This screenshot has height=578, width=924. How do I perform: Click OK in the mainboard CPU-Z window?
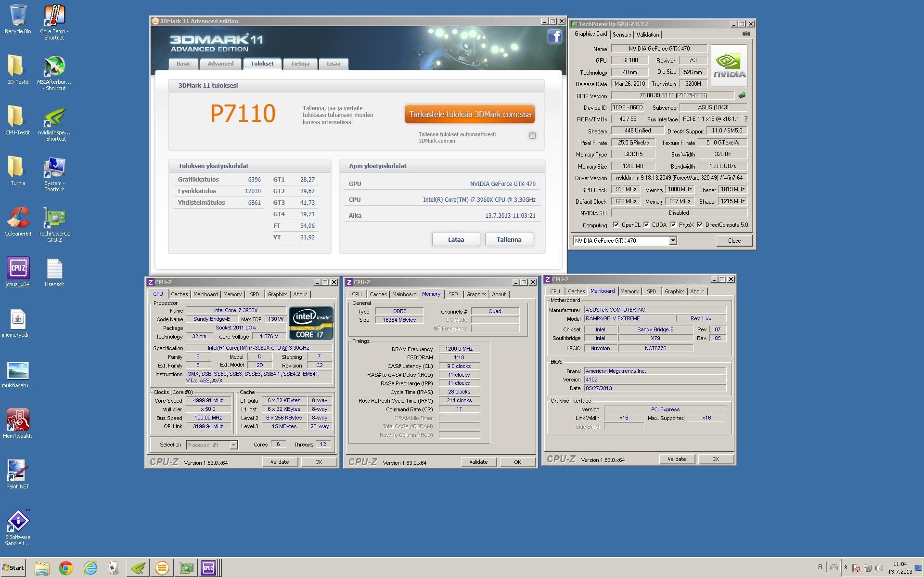point(716,459)
